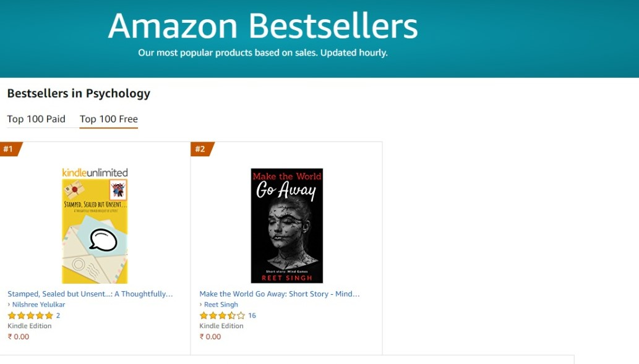This screenshot has height=364, width=639.
Task: Open Make the World Go Away cover image
Action: 286,226
